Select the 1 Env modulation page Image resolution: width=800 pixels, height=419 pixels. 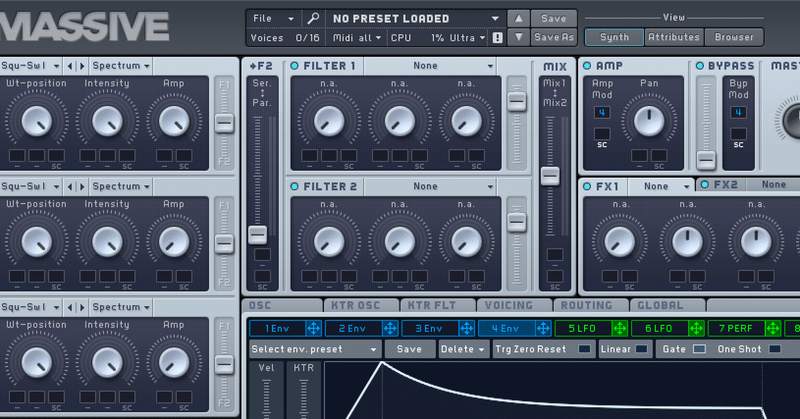click(278, 329)
